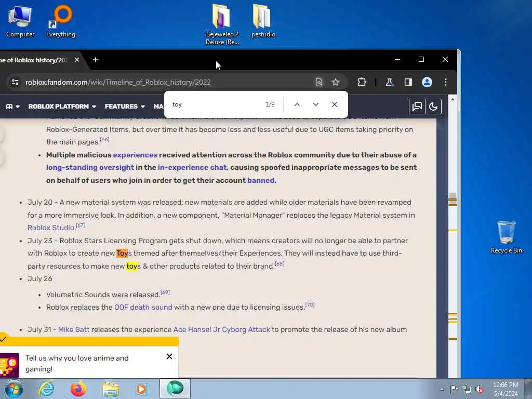Click the "1/9" find result count

pos(270,104)
